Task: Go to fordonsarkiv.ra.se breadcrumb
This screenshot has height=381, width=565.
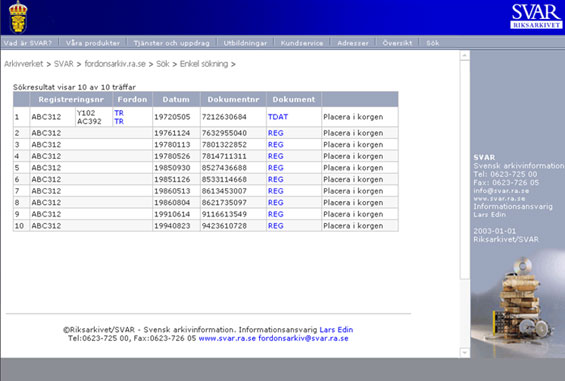Action: pyautogui.click(x=115, y=64)
